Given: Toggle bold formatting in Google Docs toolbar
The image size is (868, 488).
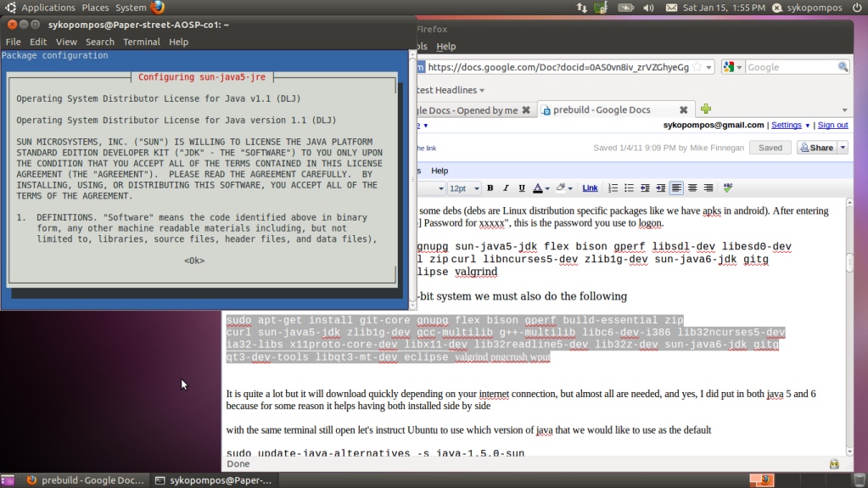Looking at the screenshot, I should point(490,188).
